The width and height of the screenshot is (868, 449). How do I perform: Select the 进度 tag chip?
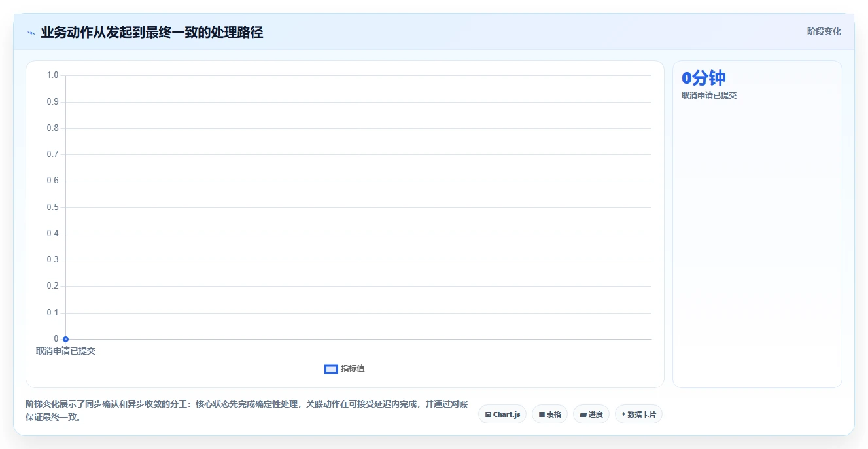591,414
